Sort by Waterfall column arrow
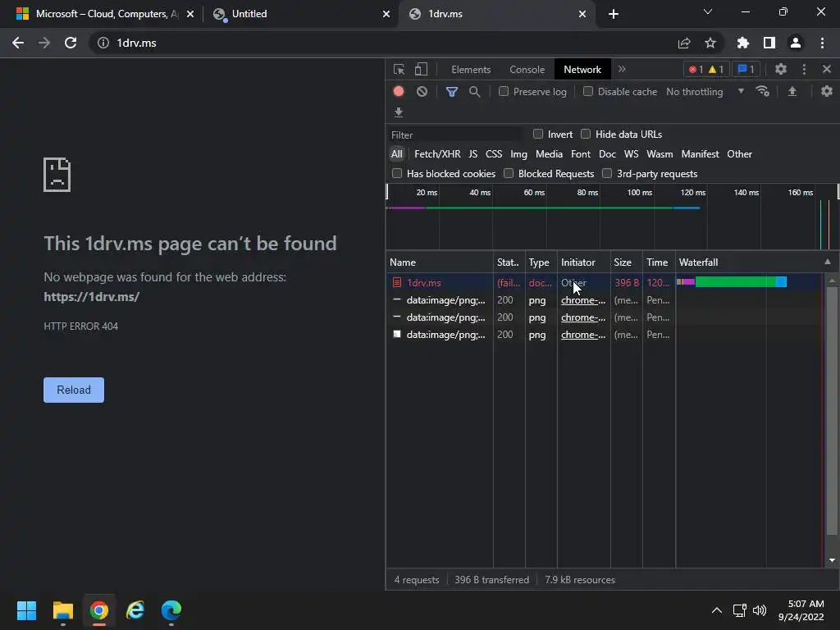Viewport: 840px width, 630px height. [827, 262]
